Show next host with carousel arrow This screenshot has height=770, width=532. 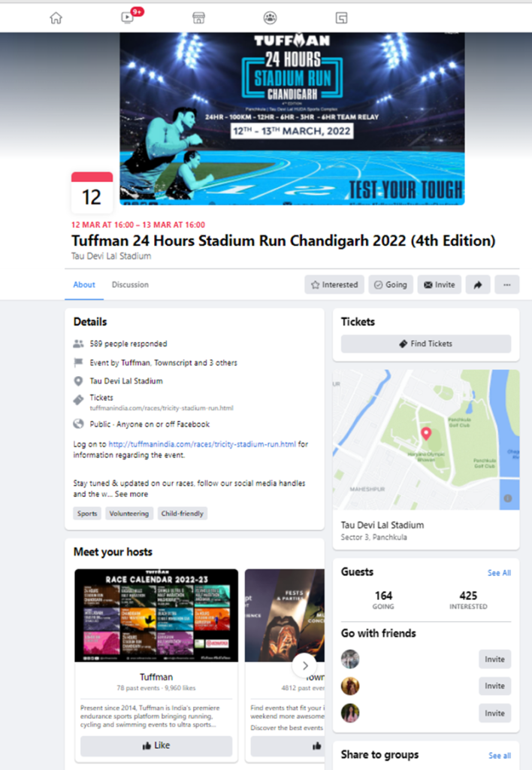[x=305, y=666]
